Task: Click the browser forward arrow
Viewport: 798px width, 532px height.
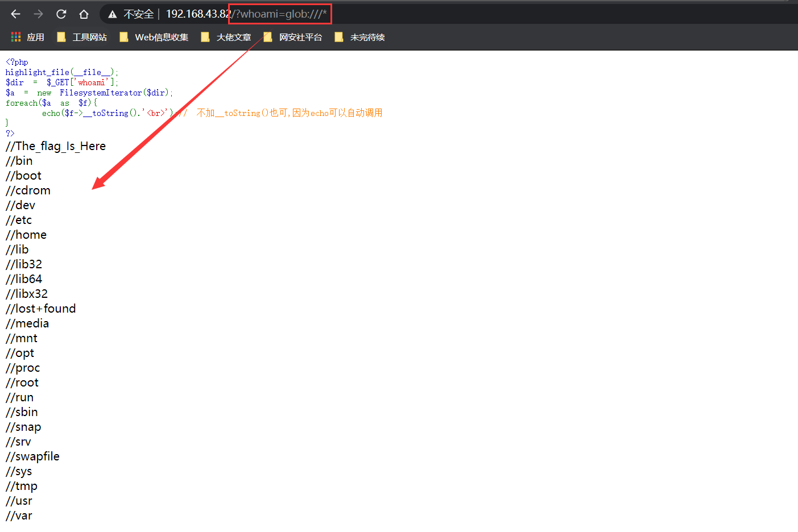Action: tap(38, 14)
